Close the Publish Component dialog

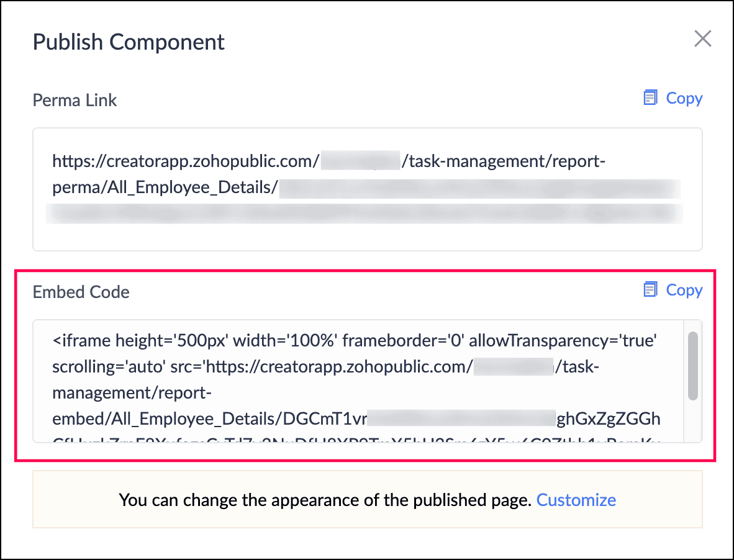coord(702,39)
